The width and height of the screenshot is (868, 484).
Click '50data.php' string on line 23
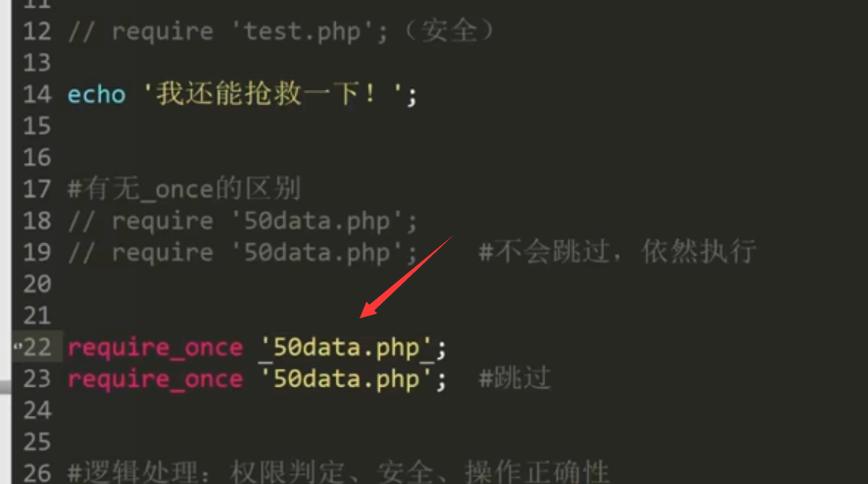pyautogui.click(x=346, y=379)
